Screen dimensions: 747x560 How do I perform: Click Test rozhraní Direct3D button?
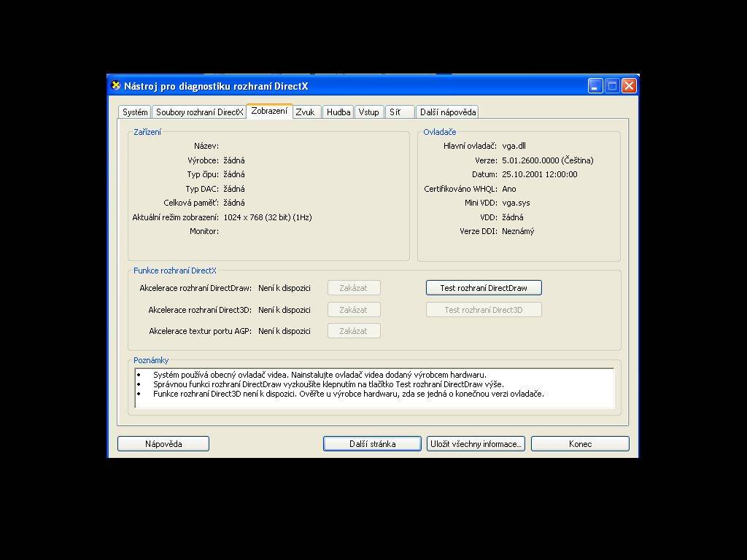point(484,309)
